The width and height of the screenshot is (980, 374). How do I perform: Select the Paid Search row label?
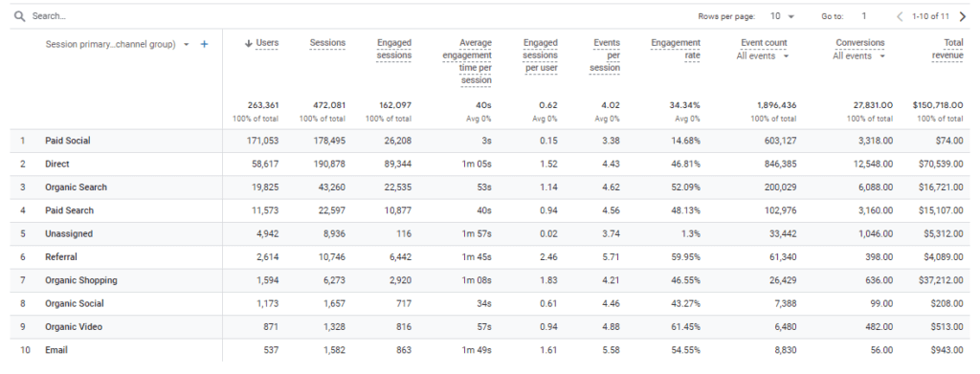coord(69,210)
